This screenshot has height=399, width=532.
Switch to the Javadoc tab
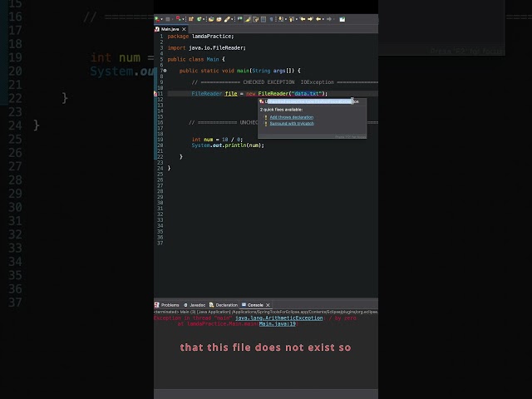click(194, 305)
